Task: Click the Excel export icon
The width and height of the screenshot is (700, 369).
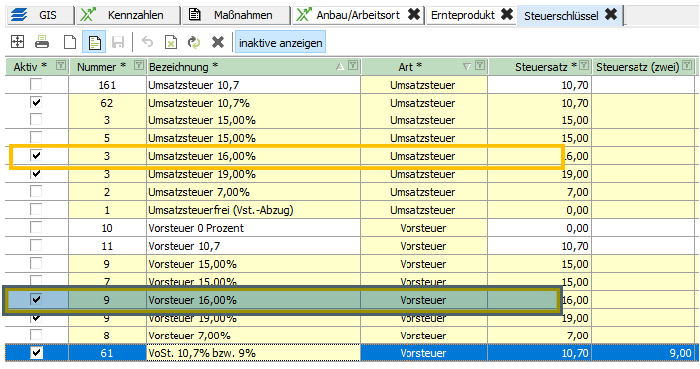Action: [x=171, y=42]
